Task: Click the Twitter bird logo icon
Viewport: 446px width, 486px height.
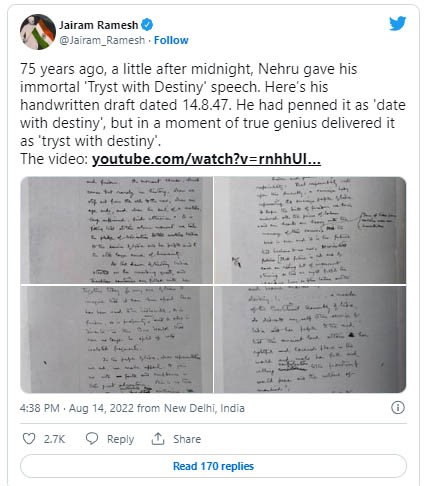Action: tap(398, 23)
